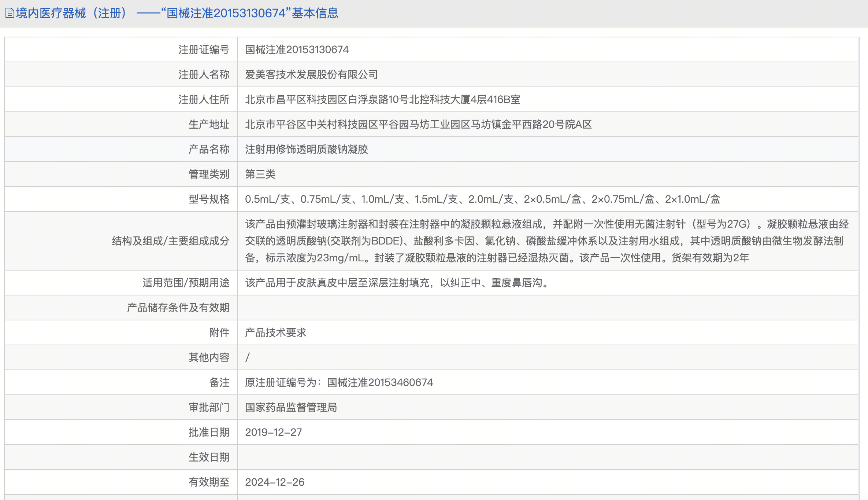This screenshot has width=868, height=500.
Task: Select the 管理类别 label
Action: point(209,174)
